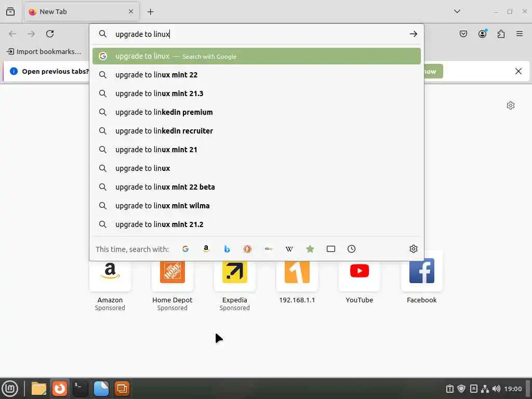
Task: Pick suggestion upgrade to linux mint 22 beta
Action: coord(256,187)
